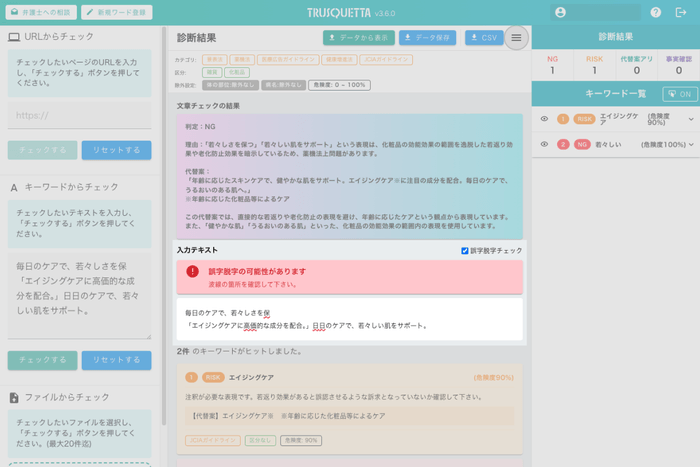Click the logout icon in top bar
The width and height of the screenshot is (700, 467).
[681, 12]
